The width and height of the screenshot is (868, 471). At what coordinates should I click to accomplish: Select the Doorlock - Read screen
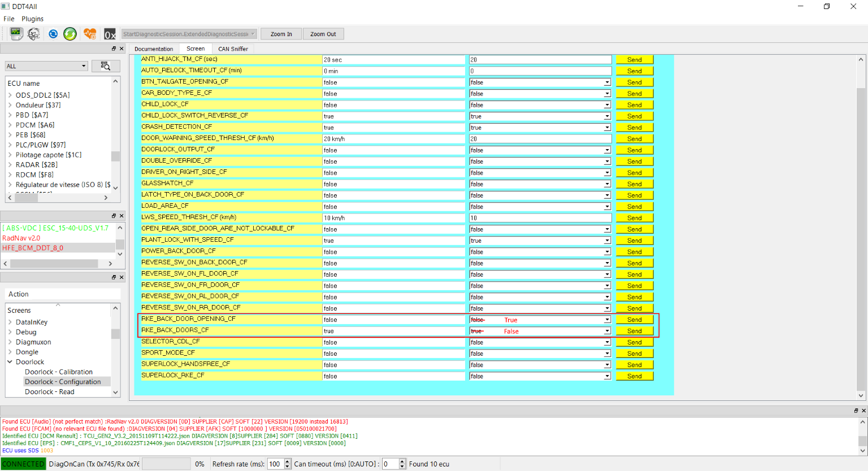tap(50, 391)
